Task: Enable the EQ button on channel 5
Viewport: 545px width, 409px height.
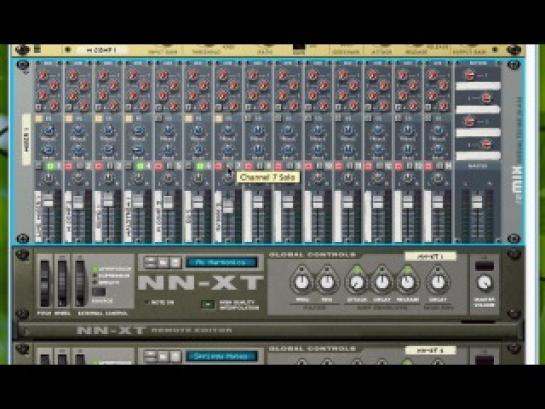Action: click(x=158, y=119)
